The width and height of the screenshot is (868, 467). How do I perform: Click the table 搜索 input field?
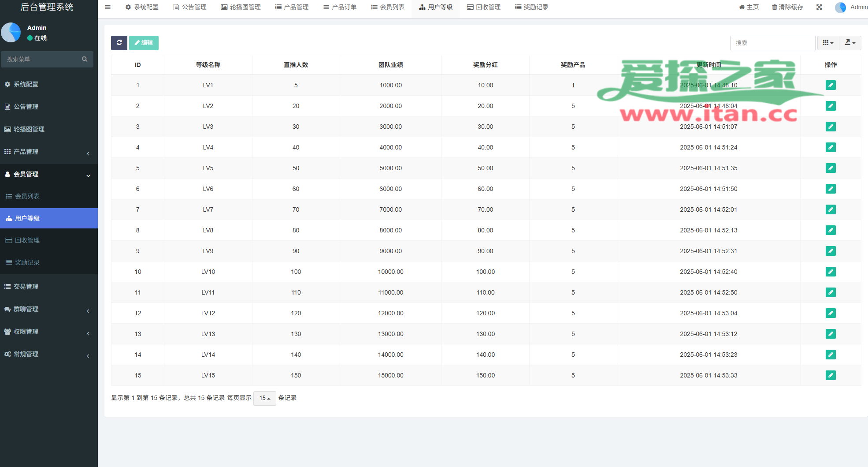(772, 43)
